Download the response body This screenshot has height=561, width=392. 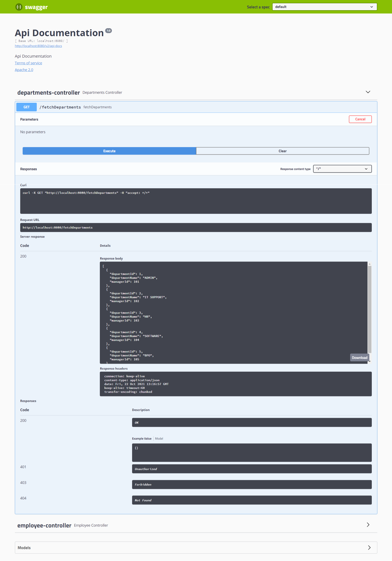pos(359,358)
